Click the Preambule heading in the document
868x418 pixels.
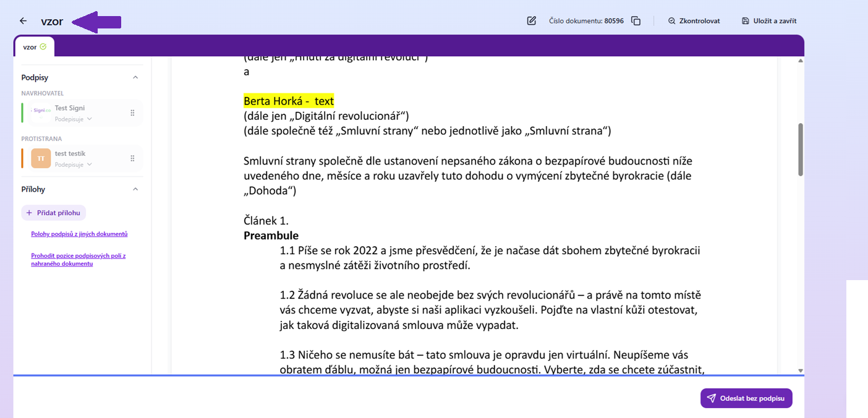coord(271,236)
